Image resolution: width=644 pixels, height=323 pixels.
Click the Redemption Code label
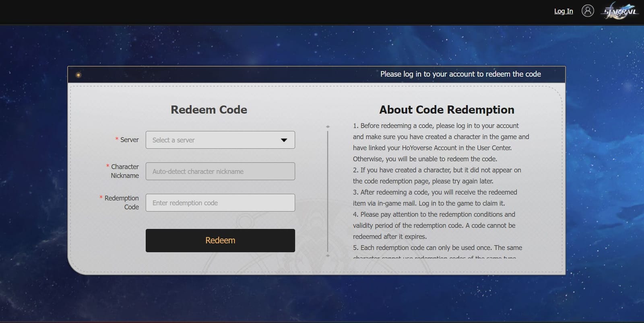pos(122,202)
